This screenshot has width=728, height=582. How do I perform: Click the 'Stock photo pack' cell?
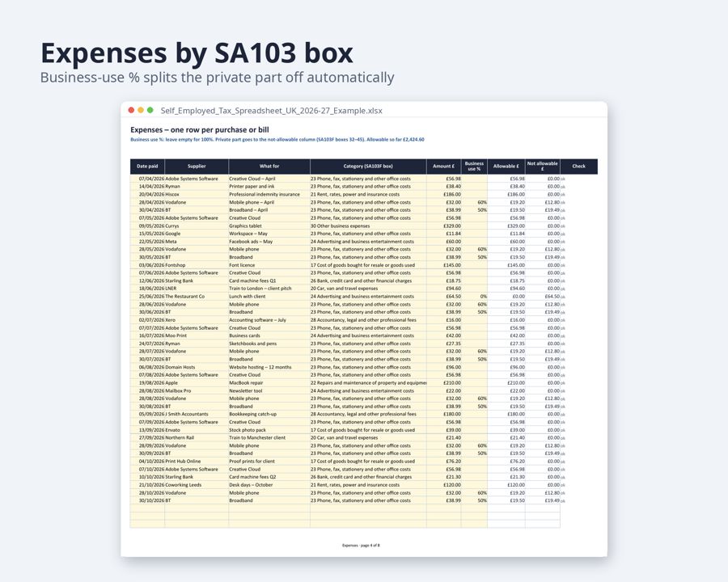click(269, 430)
